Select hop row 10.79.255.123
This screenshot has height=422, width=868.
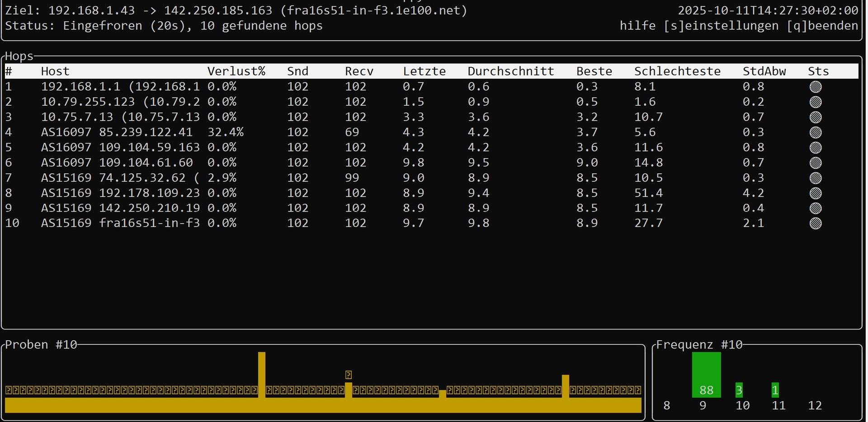coord(431,102)
